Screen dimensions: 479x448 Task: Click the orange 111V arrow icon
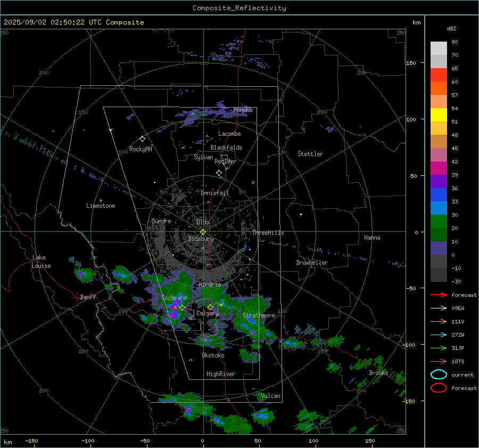pos(439,321)
